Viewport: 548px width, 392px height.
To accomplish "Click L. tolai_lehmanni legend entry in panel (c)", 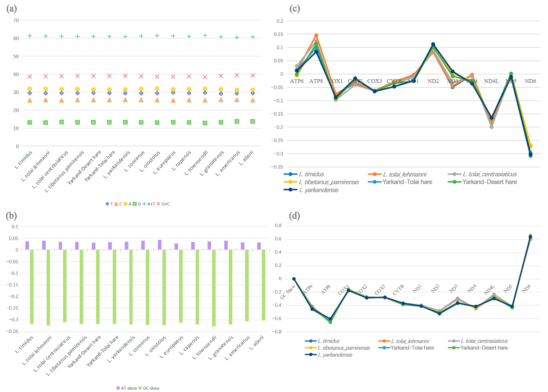I will (x=397, y=174).
